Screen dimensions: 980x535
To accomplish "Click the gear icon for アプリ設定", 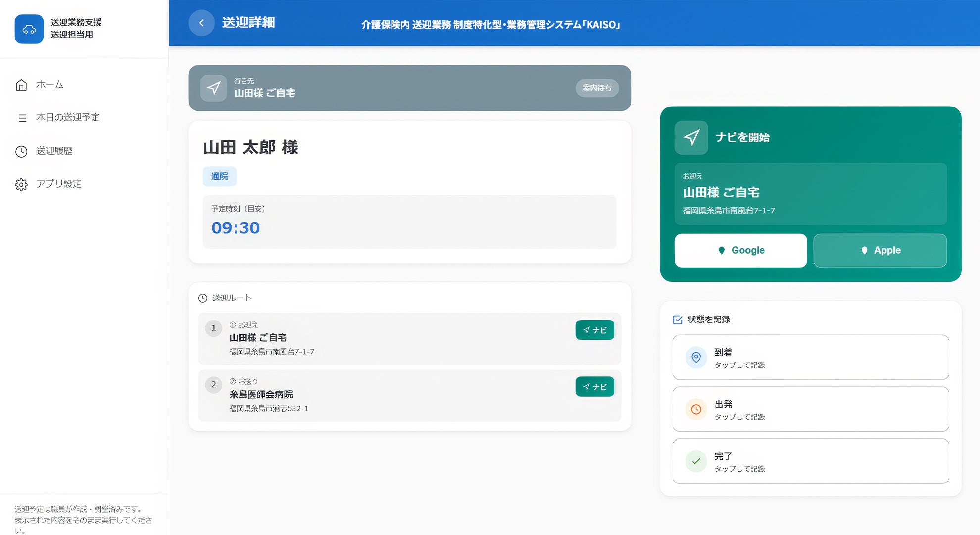I will click(21, 184).
